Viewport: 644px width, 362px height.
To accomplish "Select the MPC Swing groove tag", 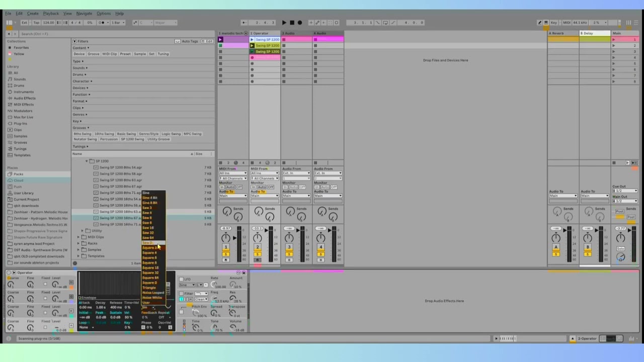I will [192, 134].
